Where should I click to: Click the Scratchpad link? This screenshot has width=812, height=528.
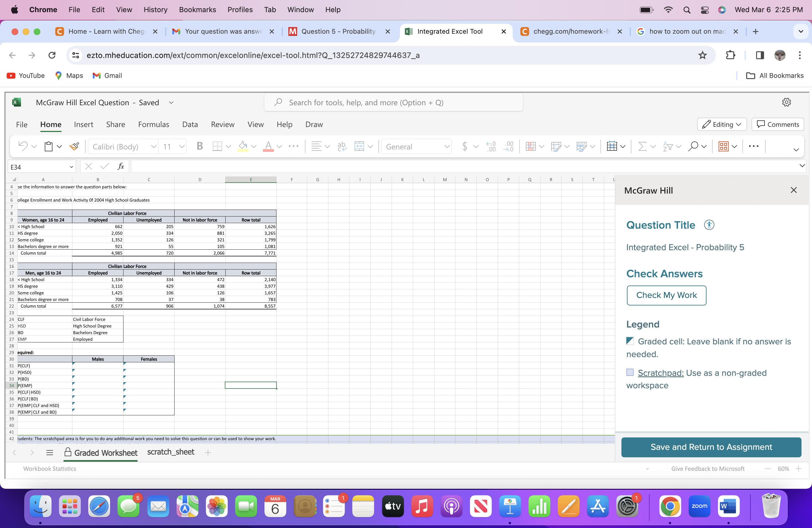tap(661, 373)
